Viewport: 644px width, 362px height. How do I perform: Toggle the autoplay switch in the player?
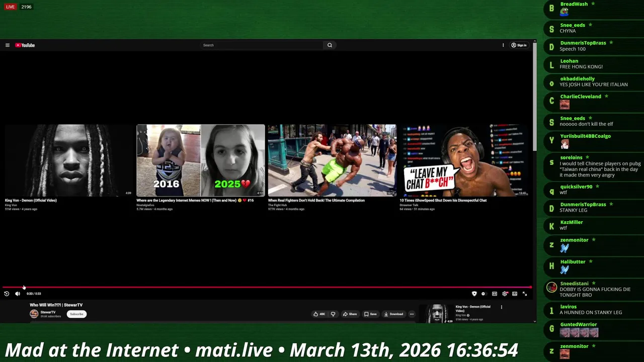pyautogui.click(x=484, y=294)
